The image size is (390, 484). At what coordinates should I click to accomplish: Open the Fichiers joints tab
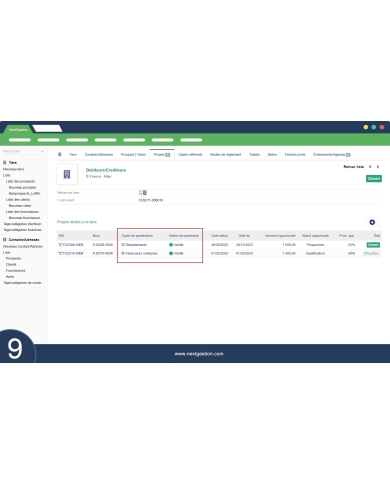click(x=295, y=154)
